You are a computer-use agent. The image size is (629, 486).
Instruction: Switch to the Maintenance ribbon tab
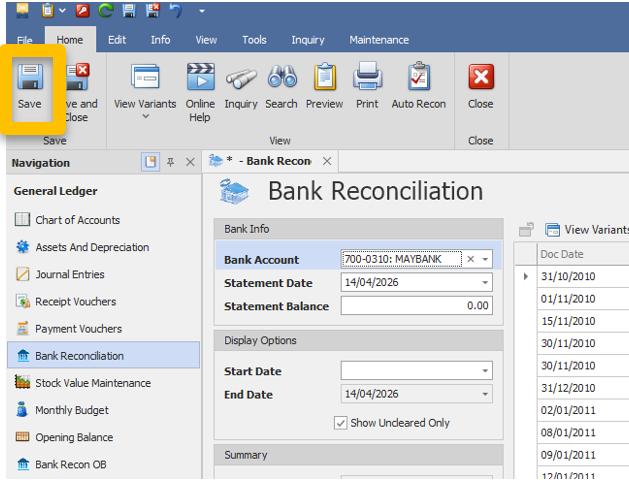coord(378,40)
